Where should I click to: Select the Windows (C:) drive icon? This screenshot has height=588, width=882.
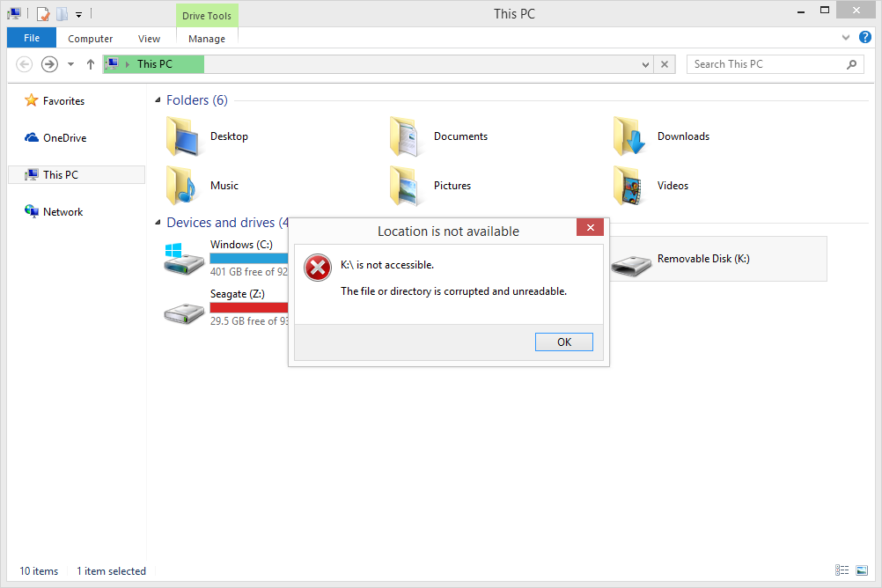tap(184, 259)
